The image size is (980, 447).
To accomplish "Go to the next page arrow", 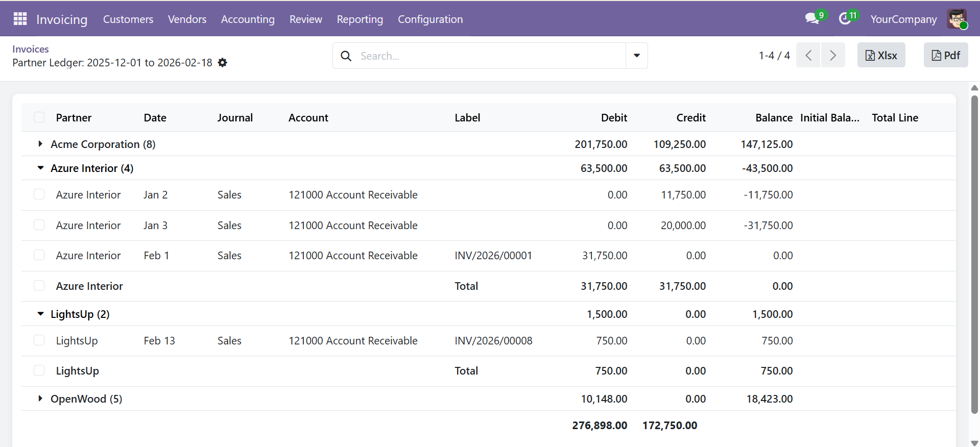I will tap(833, 55).
